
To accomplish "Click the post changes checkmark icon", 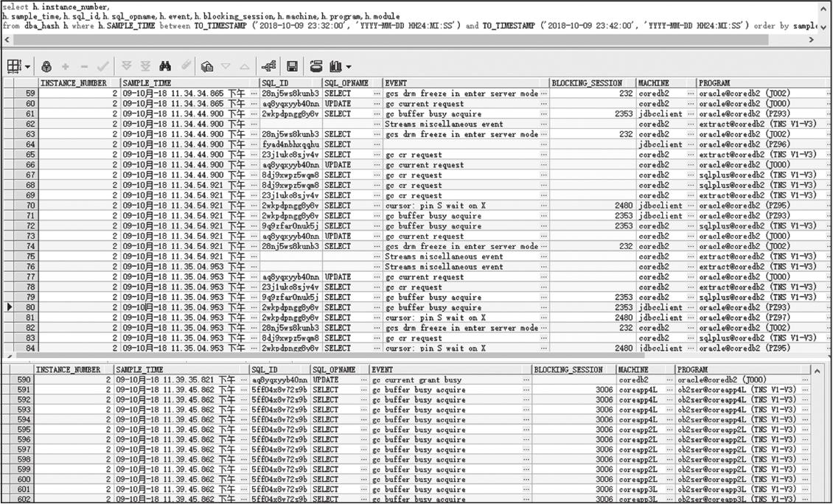I will [103, 66].
